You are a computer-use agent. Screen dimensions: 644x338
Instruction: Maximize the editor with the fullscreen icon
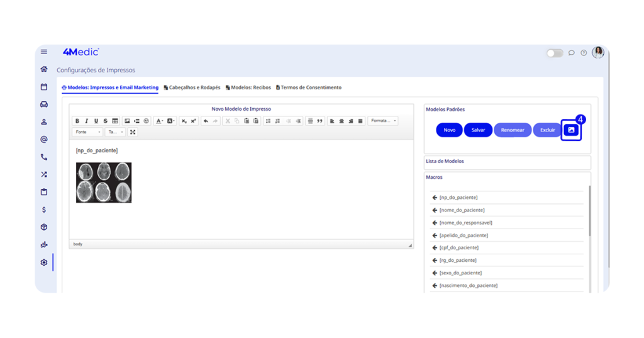click(133, 132)
